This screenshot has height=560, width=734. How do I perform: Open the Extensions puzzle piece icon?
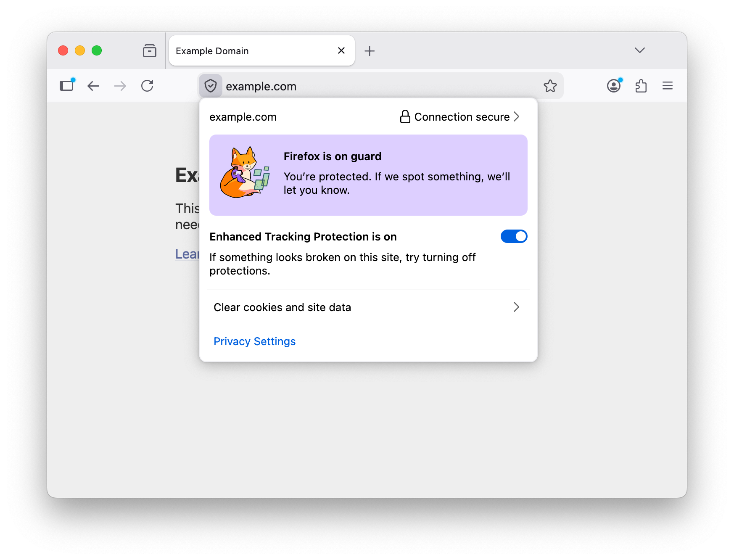[x=641, y=86]
